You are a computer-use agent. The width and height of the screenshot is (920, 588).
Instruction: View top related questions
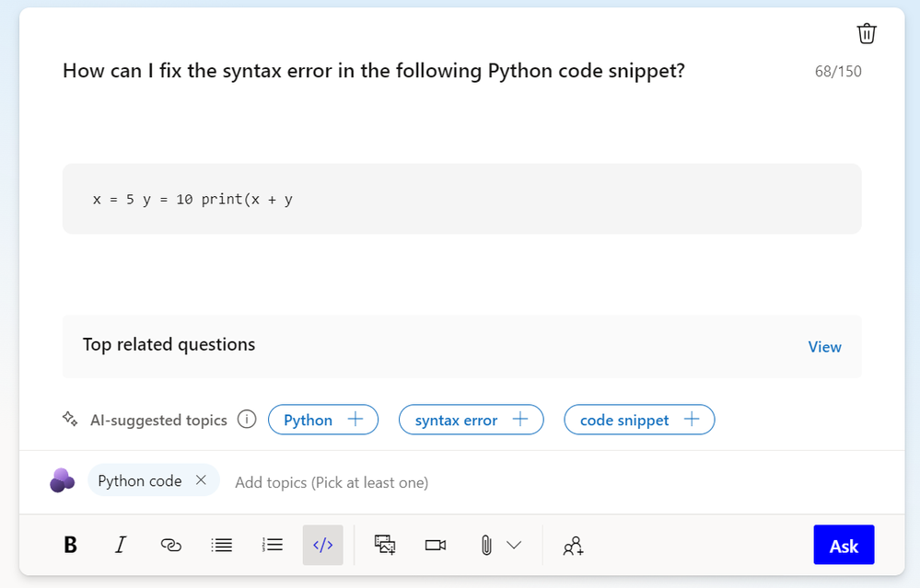point(824,347)
